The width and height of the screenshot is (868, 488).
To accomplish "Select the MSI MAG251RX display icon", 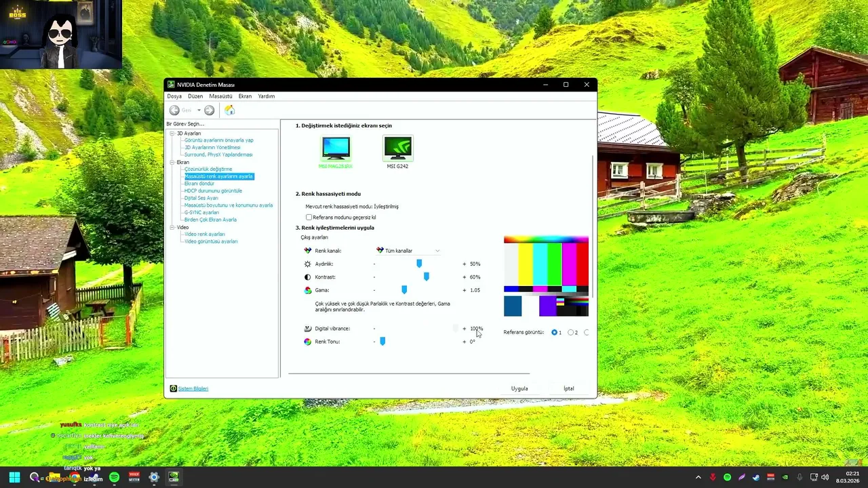I will (336, 148).
